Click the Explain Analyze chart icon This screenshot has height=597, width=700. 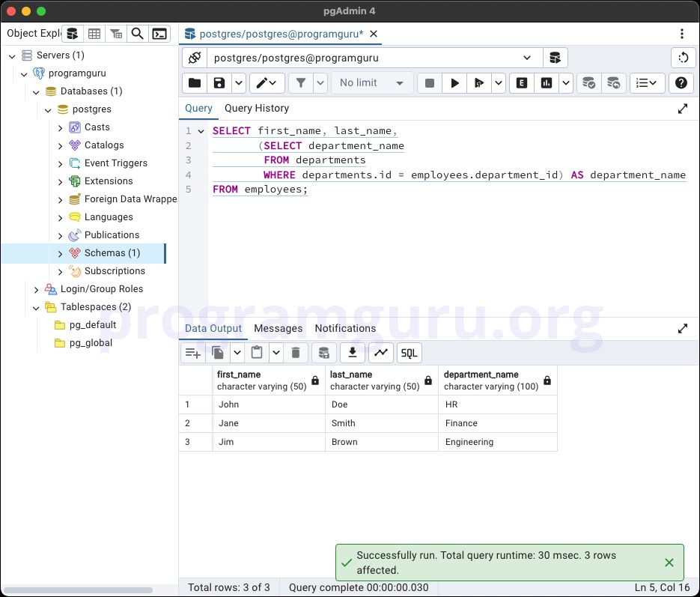547,82
